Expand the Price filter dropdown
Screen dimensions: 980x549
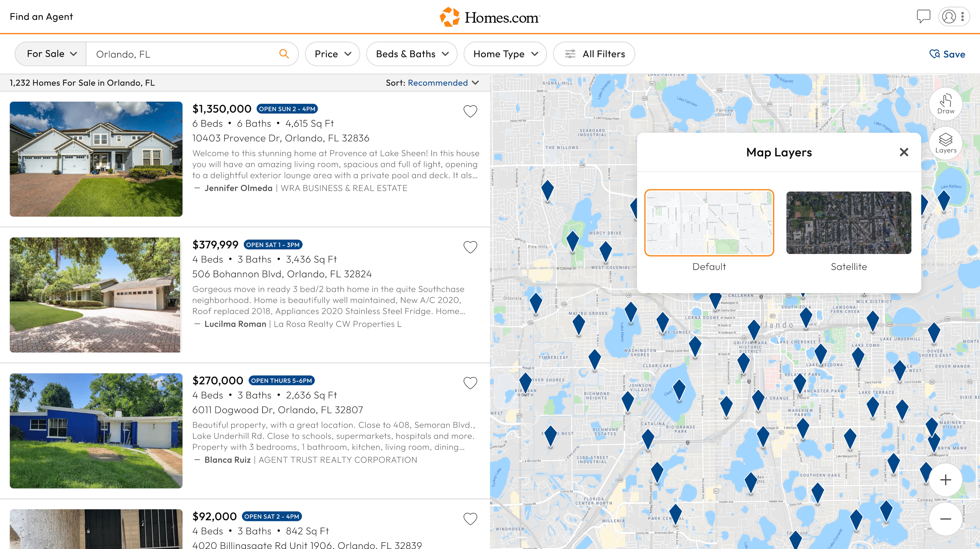pos(332,54)
